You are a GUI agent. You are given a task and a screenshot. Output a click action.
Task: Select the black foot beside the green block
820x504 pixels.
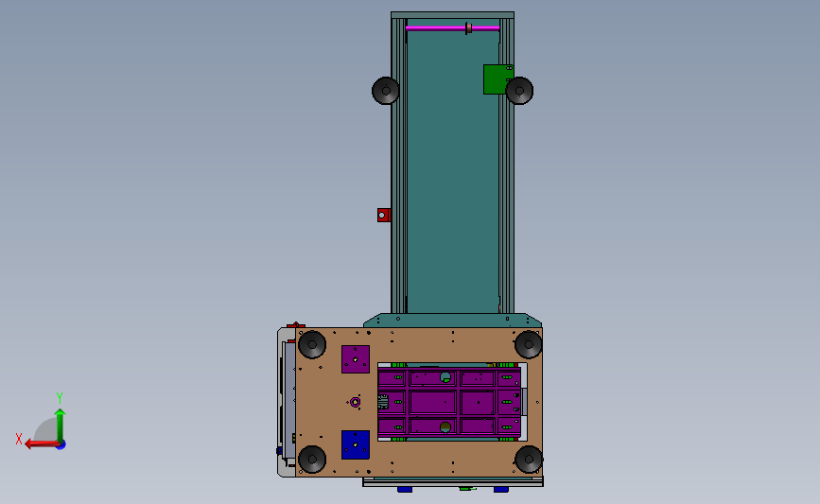tap(519, 91)
